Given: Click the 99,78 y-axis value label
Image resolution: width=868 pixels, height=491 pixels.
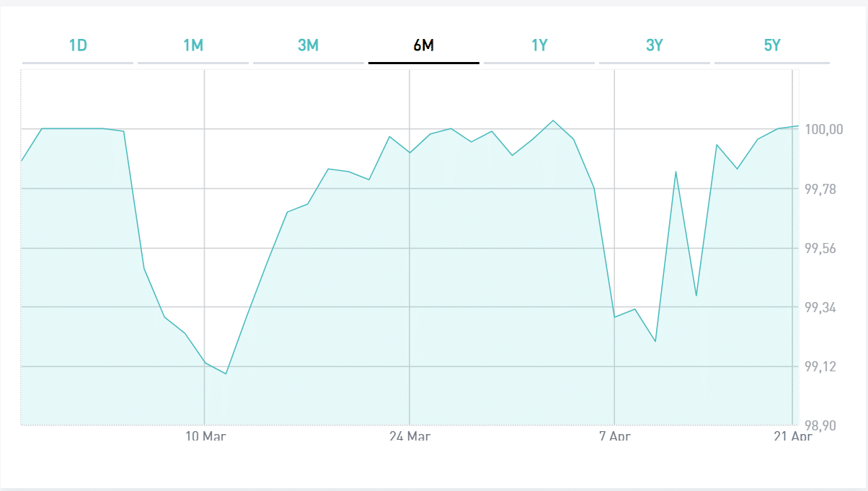Looking at the screenshot, I should 821,190.
